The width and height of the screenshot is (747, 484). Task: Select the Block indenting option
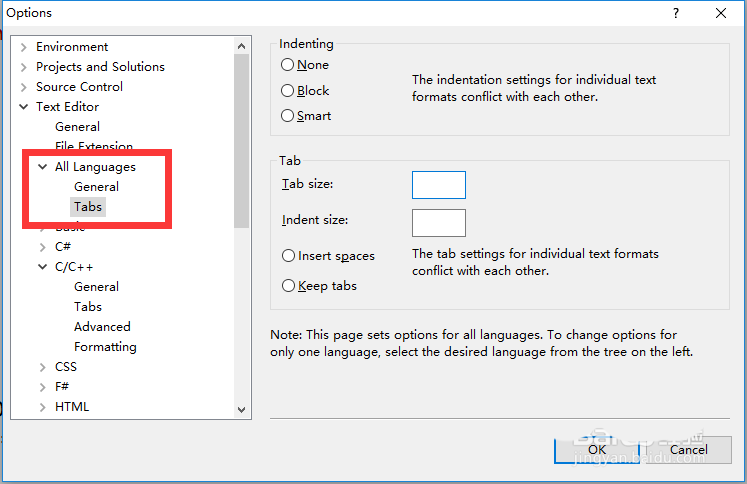tap(288, 91)
